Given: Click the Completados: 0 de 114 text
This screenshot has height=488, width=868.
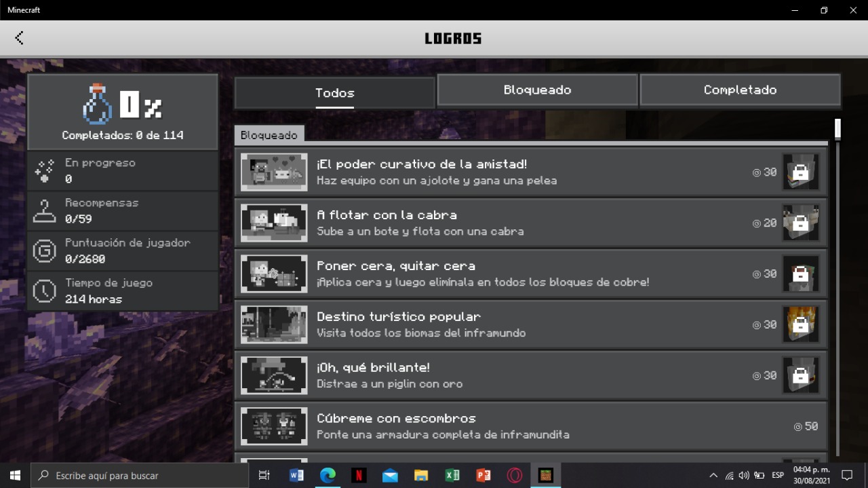Looking at the screenshot, I should coord(123,135).
